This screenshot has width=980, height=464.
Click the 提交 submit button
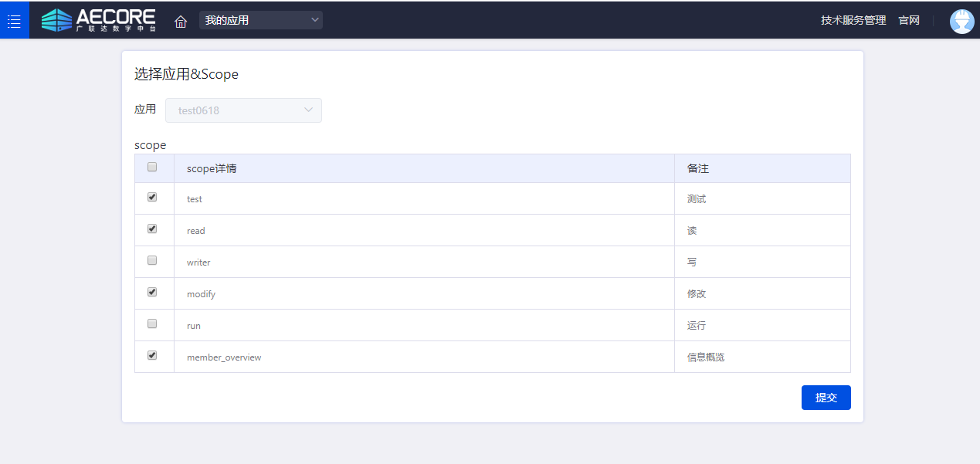826,398
